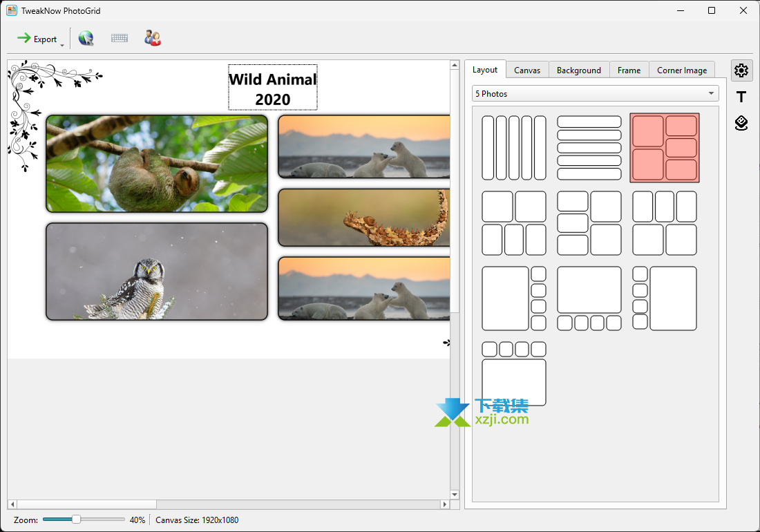Open the Frame tab
Screen dimensions: 760x532
[629, 70]
